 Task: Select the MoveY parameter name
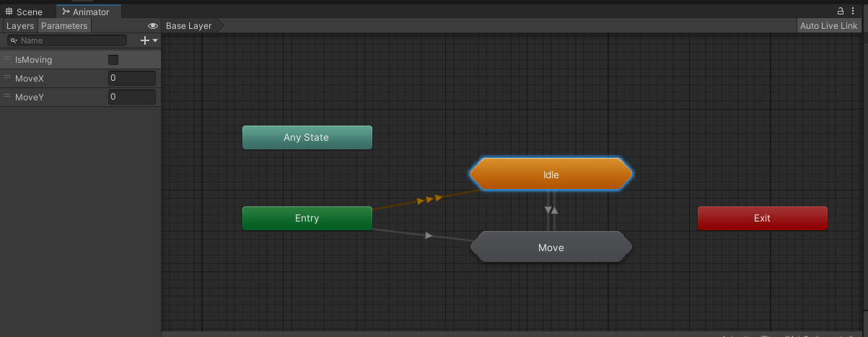click(30, 97)
